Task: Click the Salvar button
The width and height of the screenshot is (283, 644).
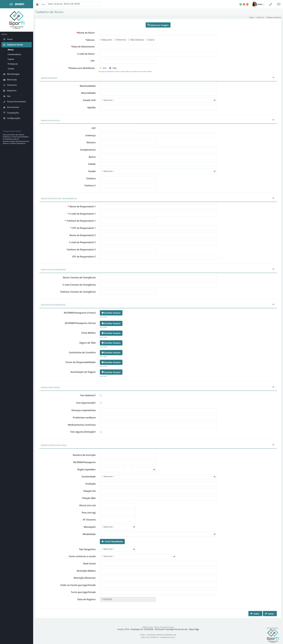Action: tap(270, 614)
